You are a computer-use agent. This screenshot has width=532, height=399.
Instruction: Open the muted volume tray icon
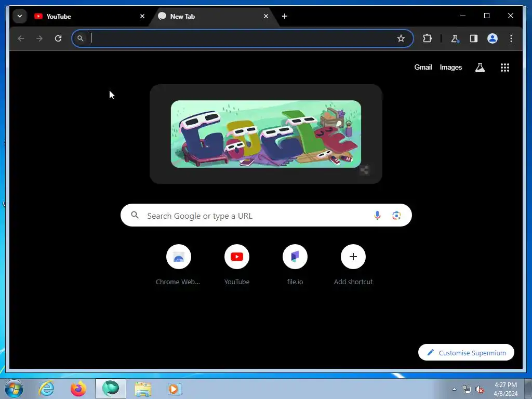[480, 389]
